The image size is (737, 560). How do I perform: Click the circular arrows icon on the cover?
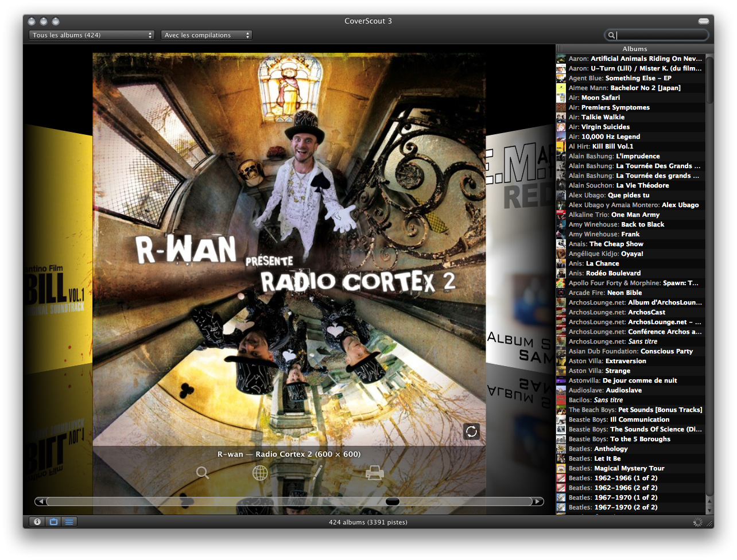pos(471,431)
